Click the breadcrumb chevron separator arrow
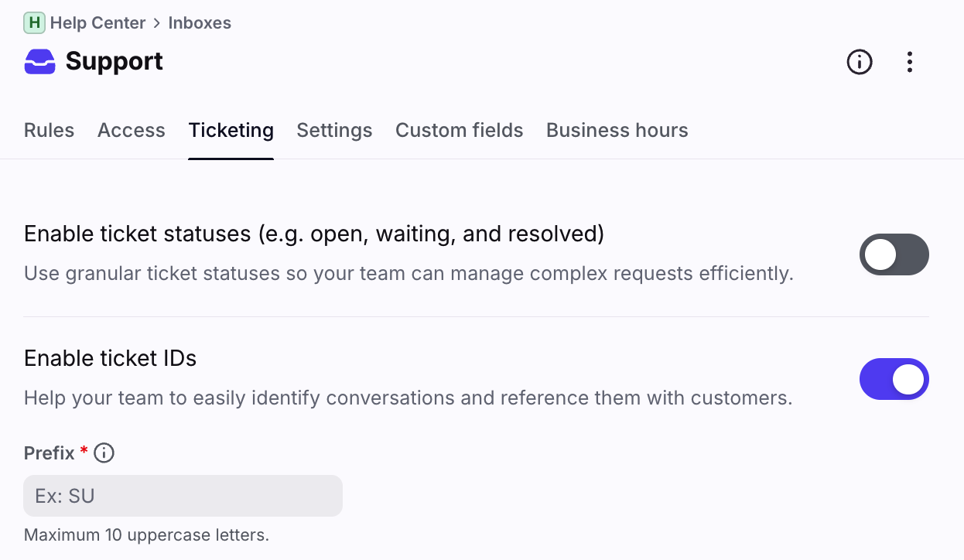 point(157,23)
